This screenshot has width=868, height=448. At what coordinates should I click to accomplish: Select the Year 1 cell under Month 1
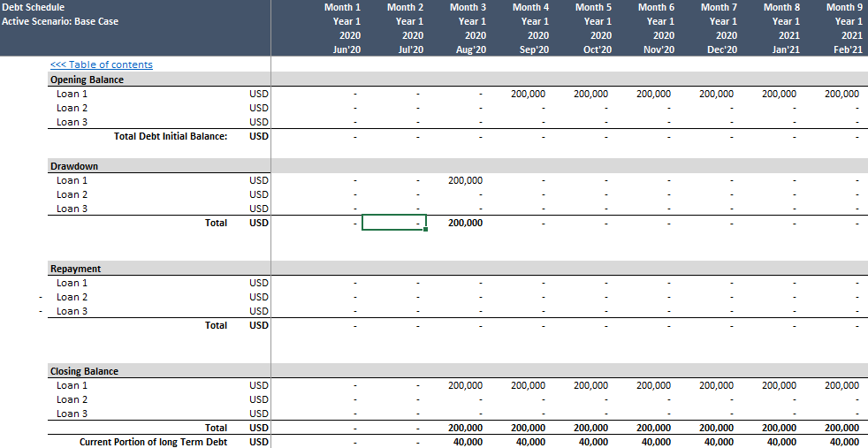[x=346, y=21]
